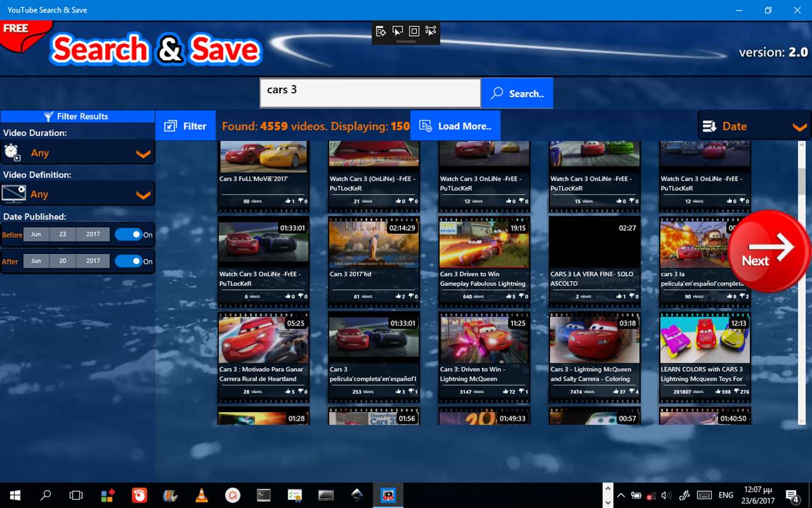
Task: Click the results scrollbar thumb
Action: pos(801,182)
